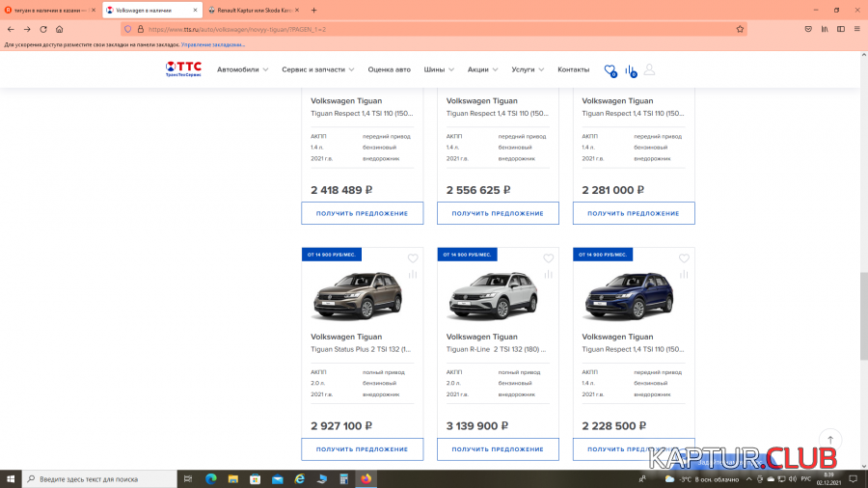
Task: Open Управление закладками link
Action: point(212,44)
